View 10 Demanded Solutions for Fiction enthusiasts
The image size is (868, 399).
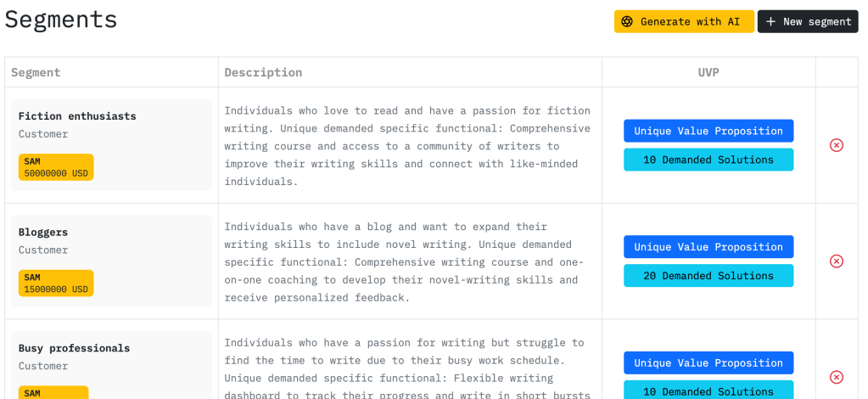708,160
